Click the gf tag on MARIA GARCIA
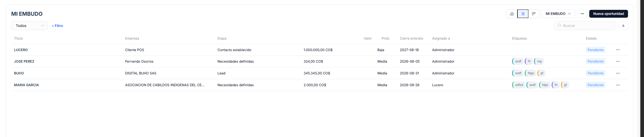Image resolution: width=644 pixels, height=137 pixels. pos(565,85)
